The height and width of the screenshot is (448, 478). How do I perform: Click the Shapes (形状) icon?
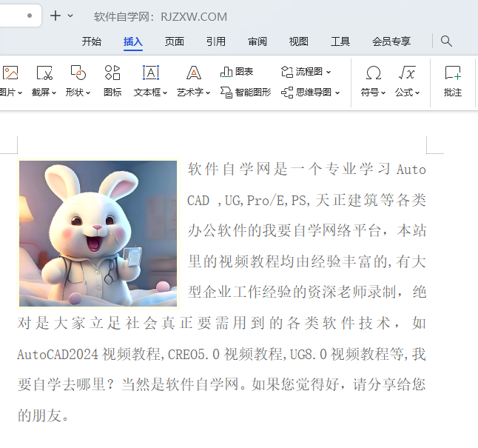coord(78,73)
